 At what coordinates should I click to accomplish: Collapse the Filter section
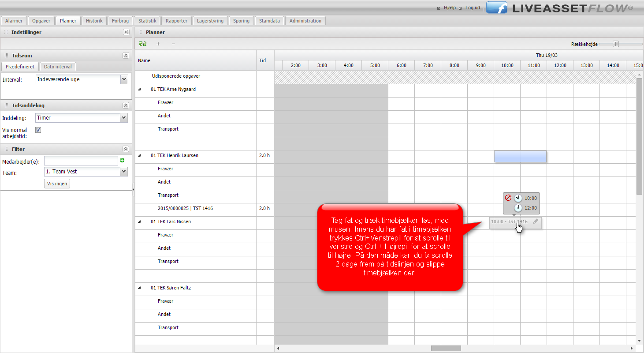[x=126, y=149]
